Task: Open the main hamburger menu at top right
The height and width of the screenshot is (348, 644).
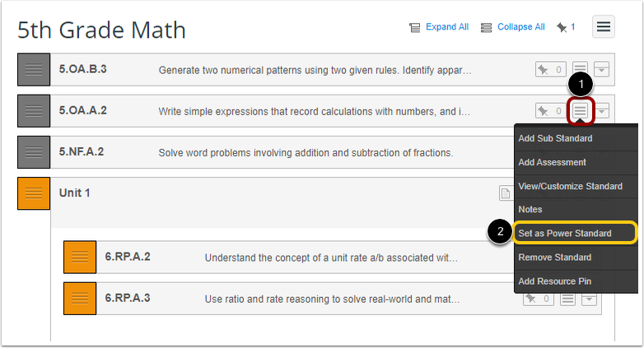Action: (604, 26)
